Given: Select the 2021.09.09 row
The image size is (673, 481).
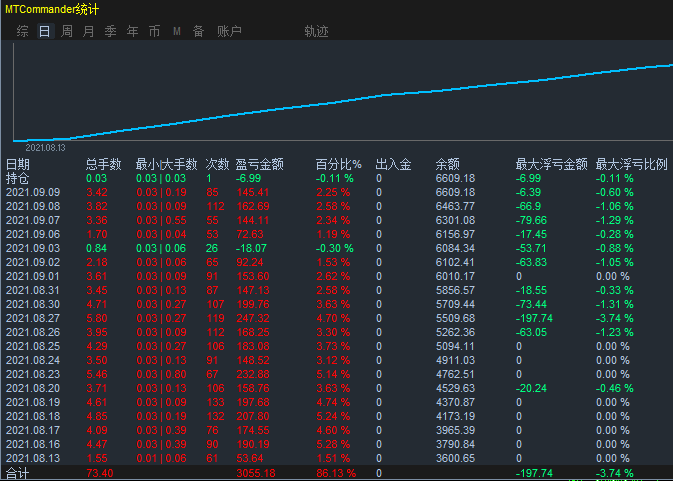Looking at the screenshot, I should pos(336,192).
